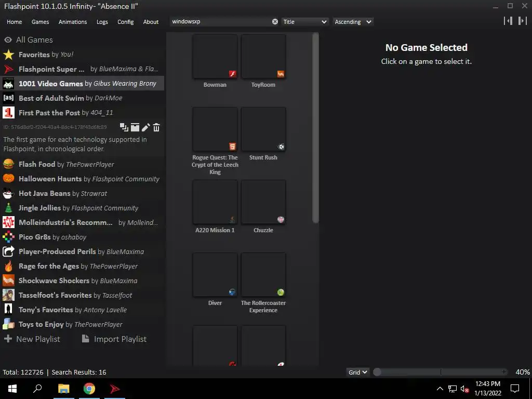Image resolution: width=532 pixels, height=399 pixels.
Task: Open the Home tab
Action: click(x=14, y=22)
